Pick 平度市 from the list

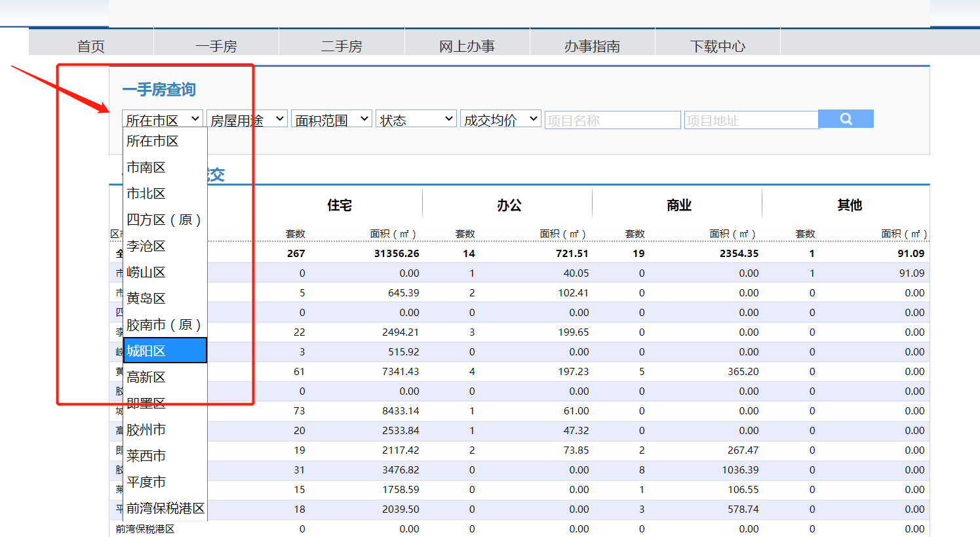click(x=165, y=482)
